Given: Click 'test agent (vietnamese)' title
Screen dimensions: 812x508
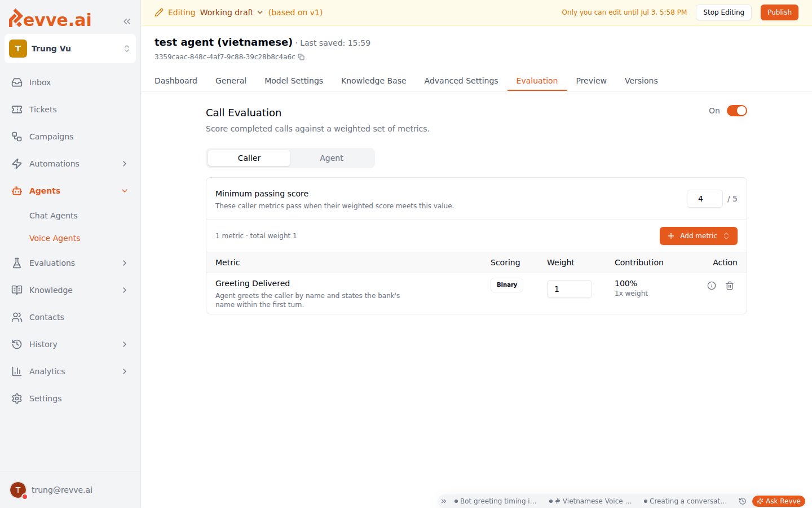Looking at the screenshot, I should coord(223,42).
